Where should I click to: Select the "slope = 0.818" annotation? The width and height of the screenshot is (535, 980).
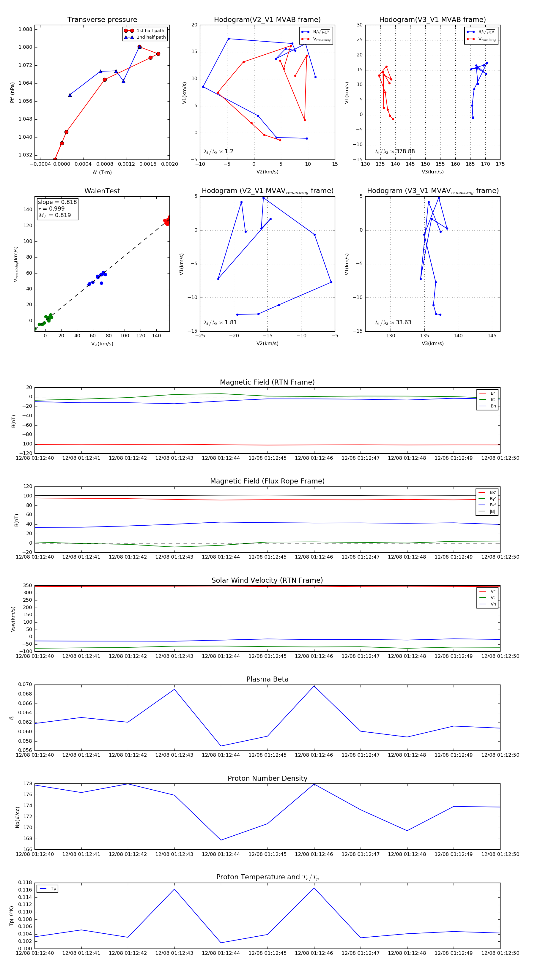point(57,203)
